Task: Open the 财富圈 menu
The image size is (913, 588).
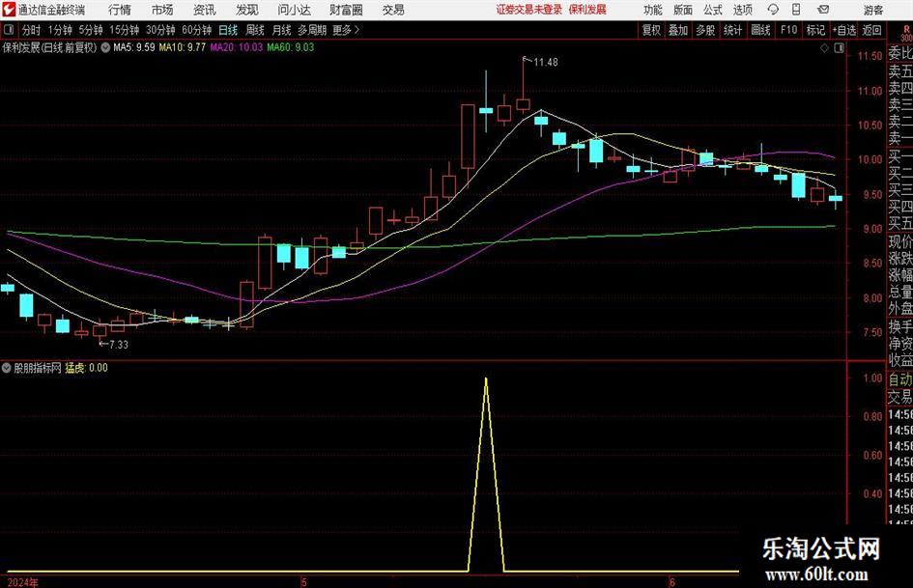Action: [346, 10]
